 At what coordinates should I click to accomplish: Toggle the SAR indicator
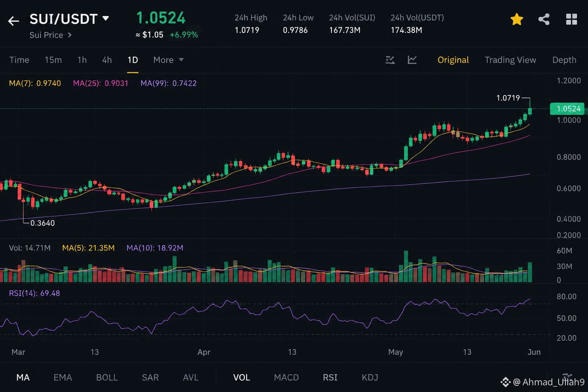click(x=150, y=377)
